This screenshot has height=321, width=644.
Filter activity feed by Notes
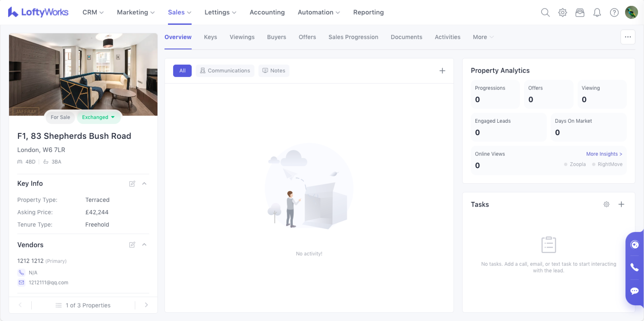tap(273, 70)
